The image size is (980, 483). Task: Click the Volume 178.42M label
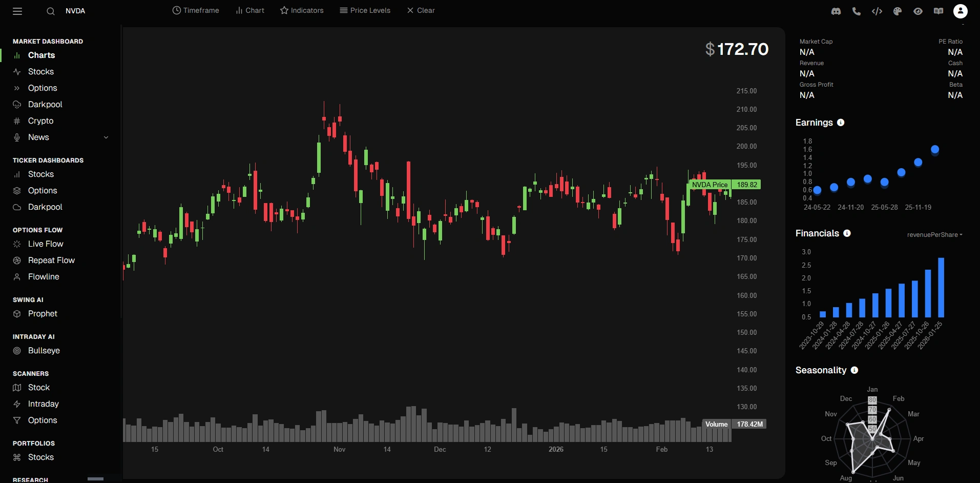[x=735, y=424]
